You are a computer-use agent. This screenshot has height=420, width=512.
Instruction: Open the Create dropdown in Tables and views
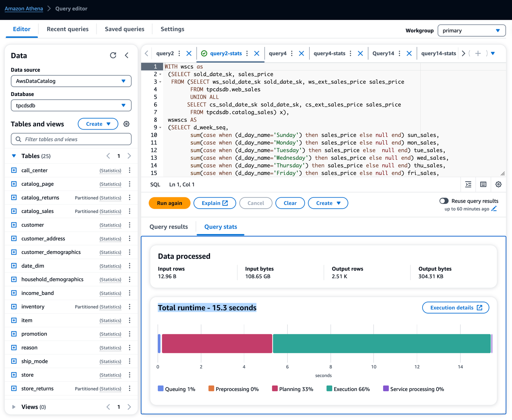[98, 124]
